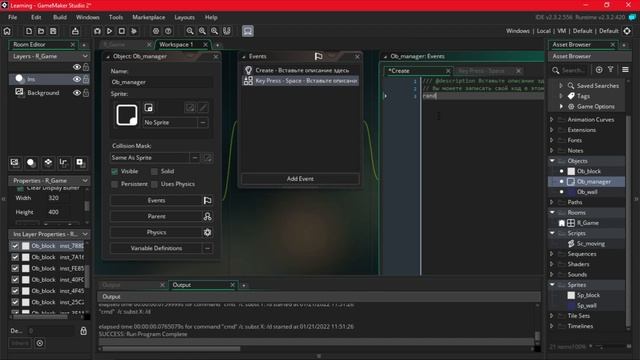
Task: Open the File menu
Action: coord(13,17)
